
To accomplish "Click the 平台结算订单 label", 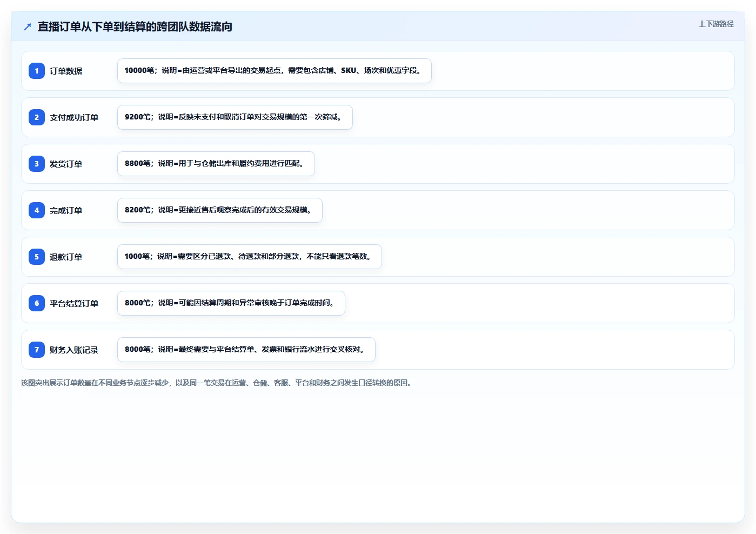I will tap(74, 303).
